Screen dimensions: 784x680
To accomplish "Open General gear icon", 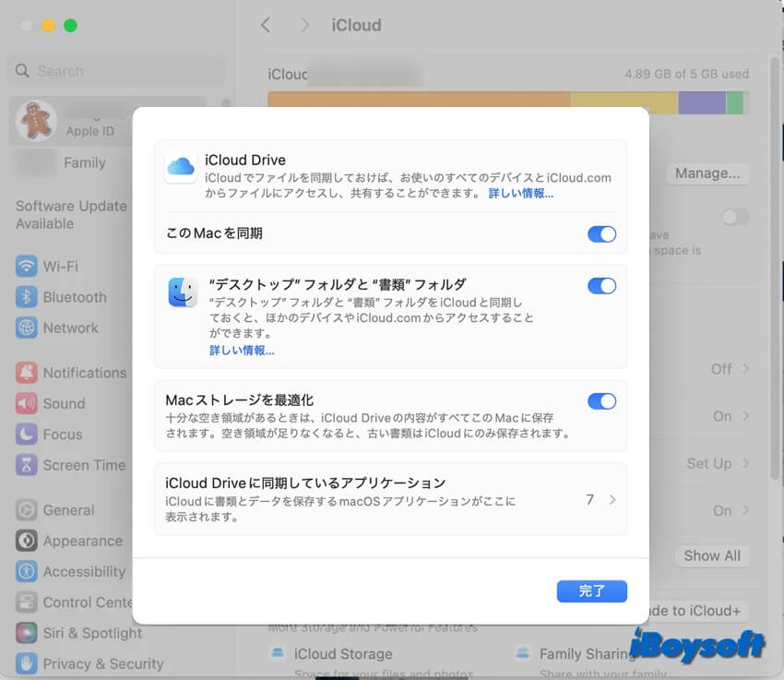I will coord(26,510).
